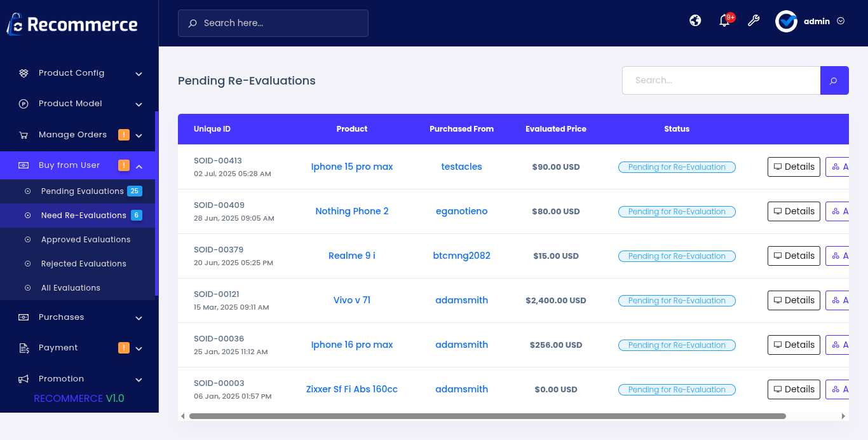Click the Buy from User money icon
Screen dimensions: 868x440
coord(24,165)
